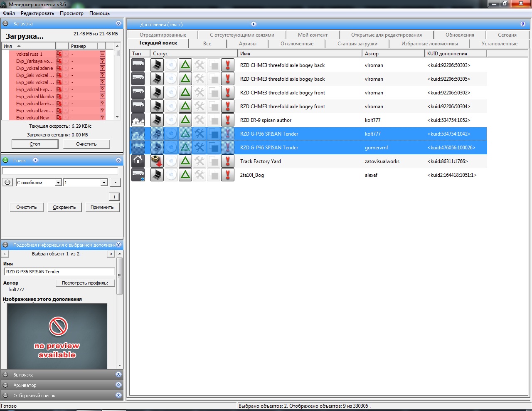Toggle the round button left of the С ошибками filter
This screenshot has width=532, height=411.
pos(7,182)
